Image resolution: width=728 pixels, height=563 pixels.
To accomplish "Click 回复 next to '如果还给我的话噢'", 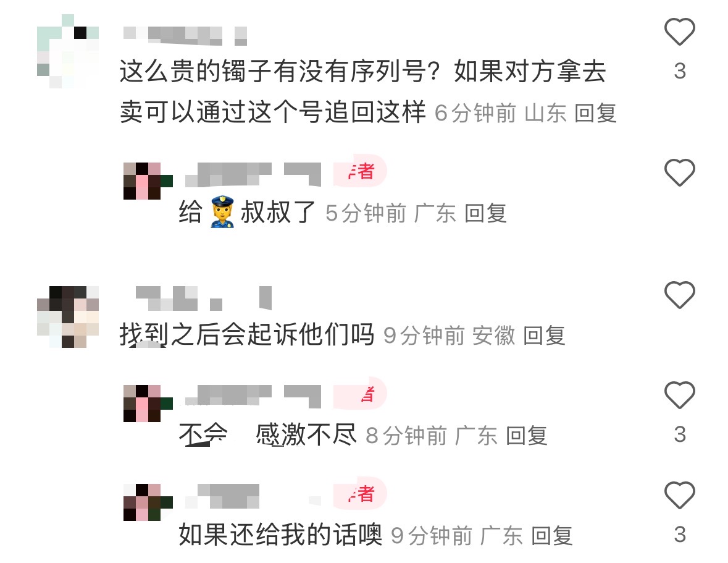I will pos(551,536).
